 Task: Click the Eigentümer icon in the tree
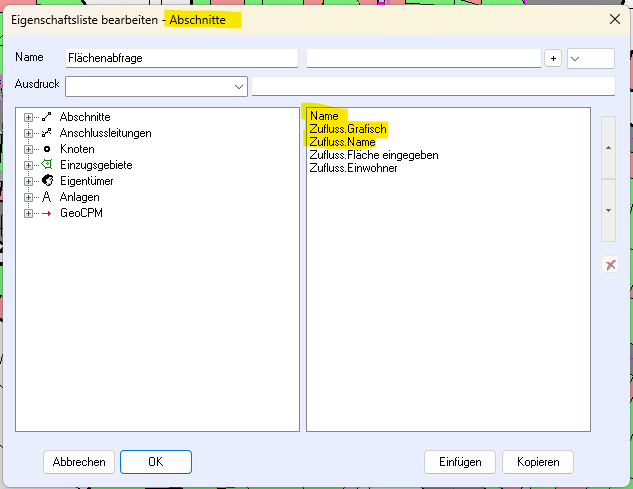(46, 181)
